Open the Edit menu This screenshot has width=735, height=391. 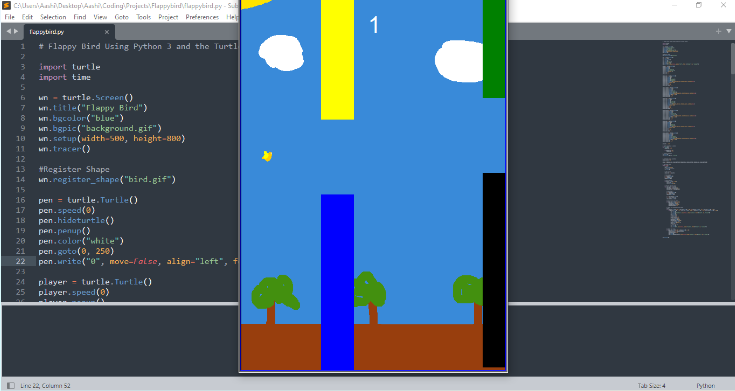pyautogui.click(x=27, y=17)
